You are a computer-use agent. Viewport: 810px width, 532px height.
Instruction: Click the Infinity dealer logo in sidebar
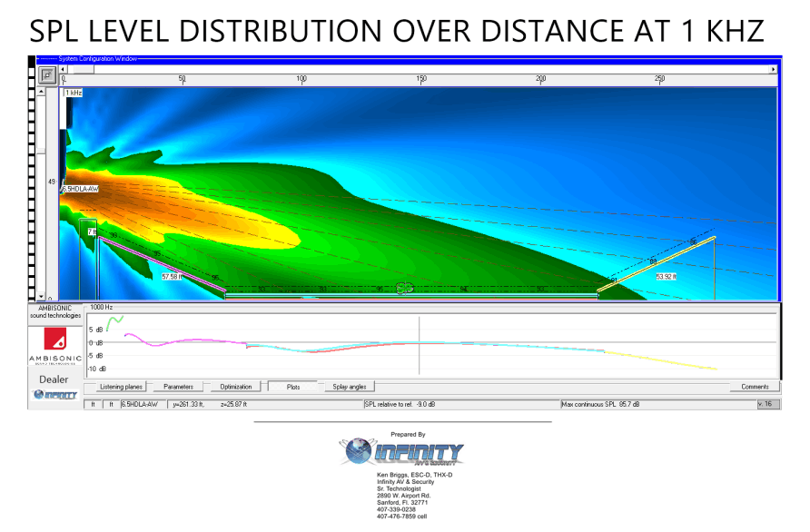pos(54,395)
